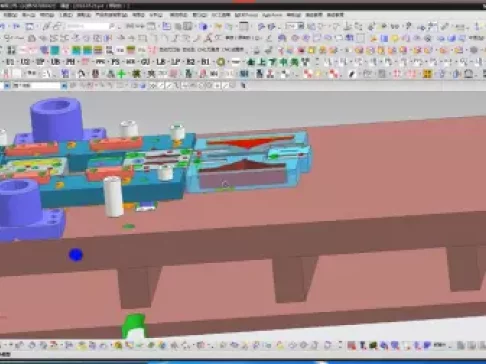This screenshot has width=486, height=364.
Task: Select the blue sphere in the 3D viewport
Action: click(x=76, y=255)
